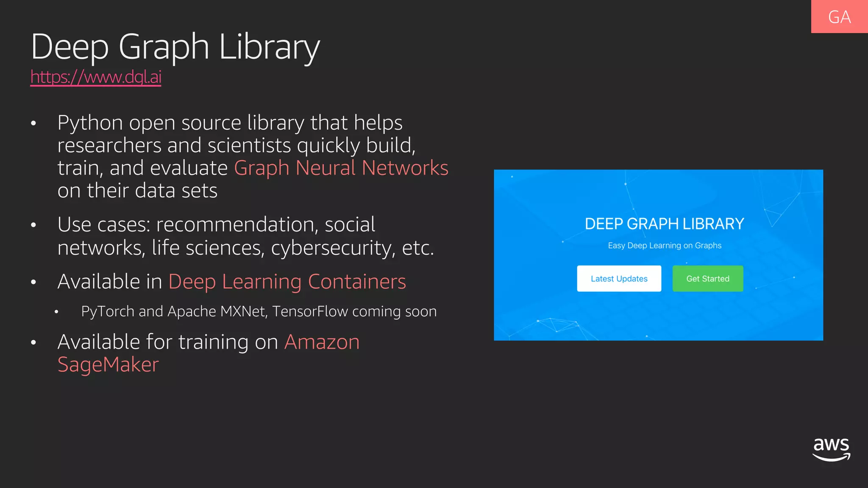This screenshot has height=488, width=868.
Task: Click the green Get Started button
Action: click(708, 279)
